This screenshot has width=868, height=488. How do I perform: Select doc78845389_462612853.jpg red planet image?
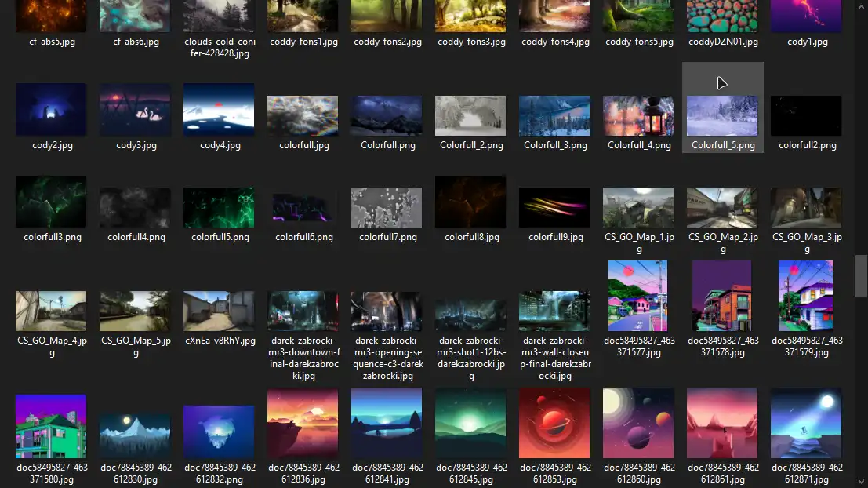tap(554, 423)
